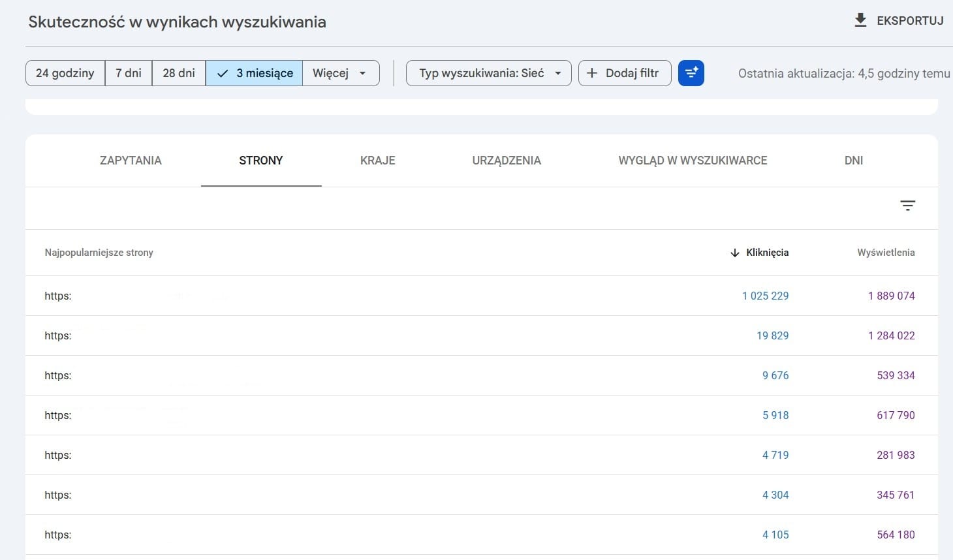Switch to the KRAJE tab
The width and height of the screenshot is (953, 560).
click(x=378, y=161)
